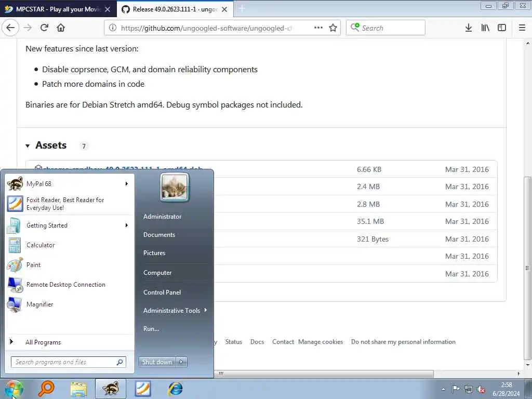Image resolution: width=532 pixels, height=399 pixels.
Task: Click the magnifier icon in Start search
Action: [120, 362]
